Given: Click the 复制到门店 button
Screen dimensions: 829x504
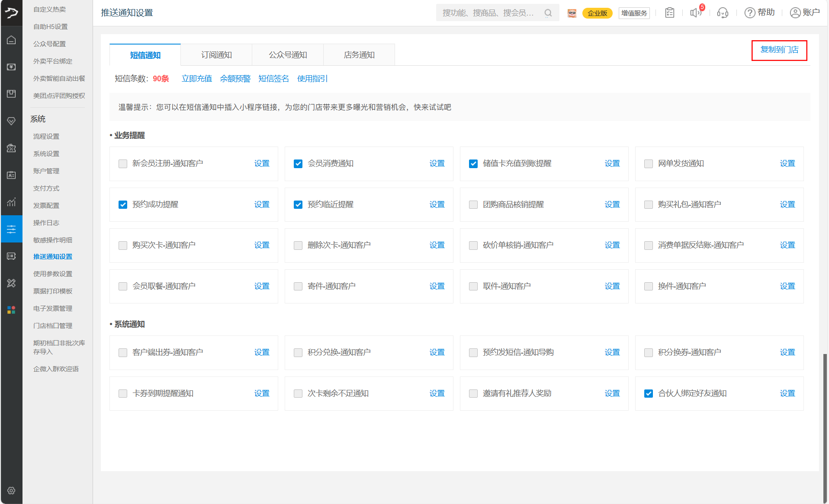Looking at the screenshot, I should pyautogui.click(x=779, y=50).
